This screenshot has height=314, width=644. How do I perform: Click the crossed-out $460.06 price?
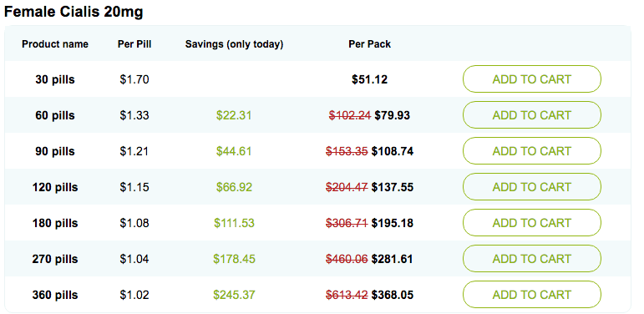point(347,260)
